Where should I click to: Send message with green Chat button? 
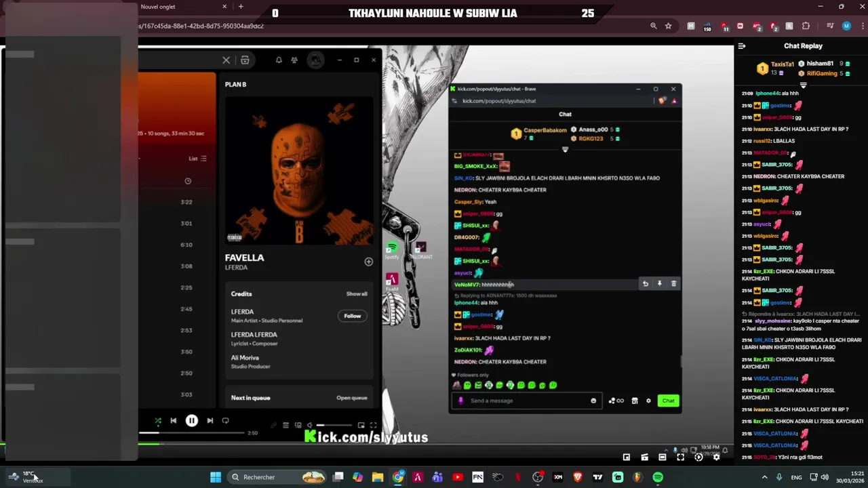[668, 401]
